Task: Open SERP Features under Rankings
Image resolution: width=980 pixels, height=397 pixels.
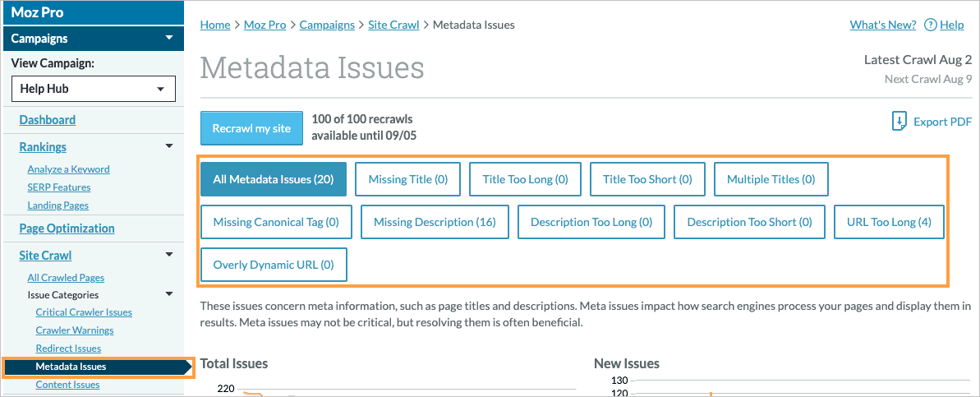Action: [x=58, y=187]
